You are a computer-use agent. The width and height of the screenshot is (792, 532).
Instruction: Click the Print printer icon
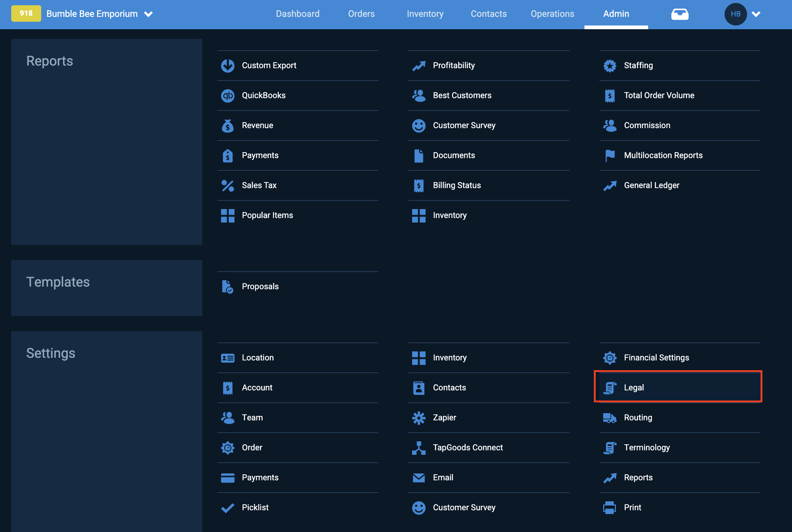pos(610,508)
